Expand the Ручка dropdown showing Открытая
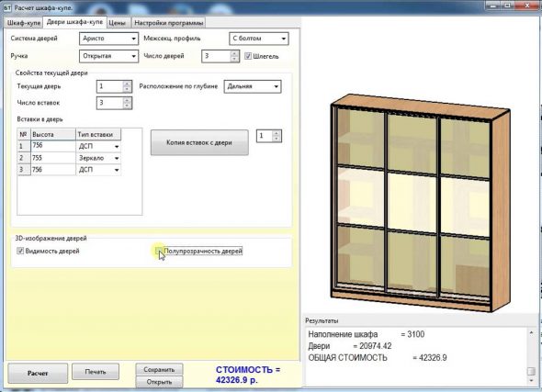542x392 pixels. pos(108,56)
